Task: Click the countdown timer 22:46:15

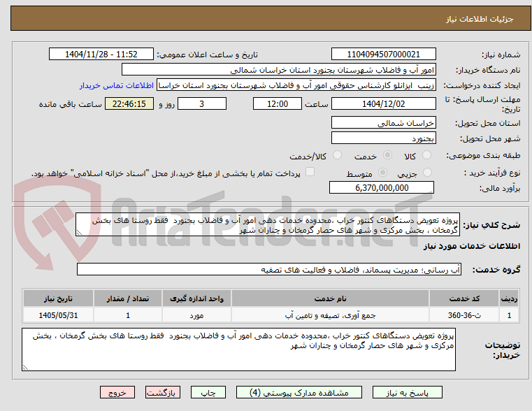Action: (129, 103)
